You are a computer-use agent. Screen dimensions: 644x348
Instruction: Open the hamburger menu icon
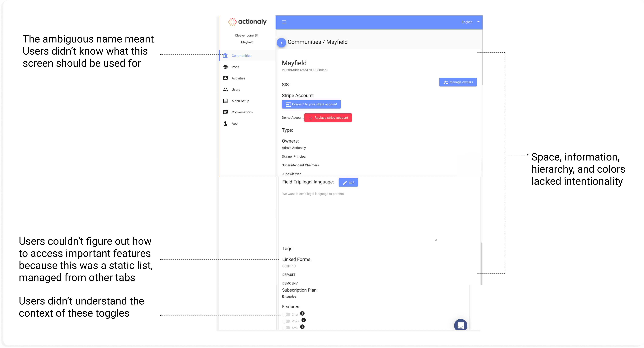click(x=284, y=22)
